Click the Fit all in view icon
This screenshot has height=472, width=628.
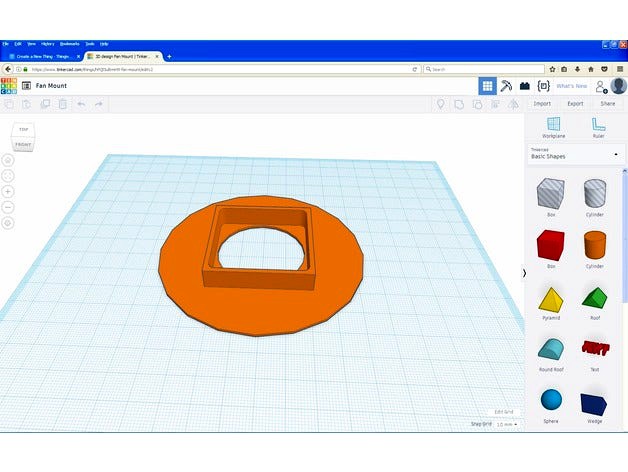click(8, 175)
